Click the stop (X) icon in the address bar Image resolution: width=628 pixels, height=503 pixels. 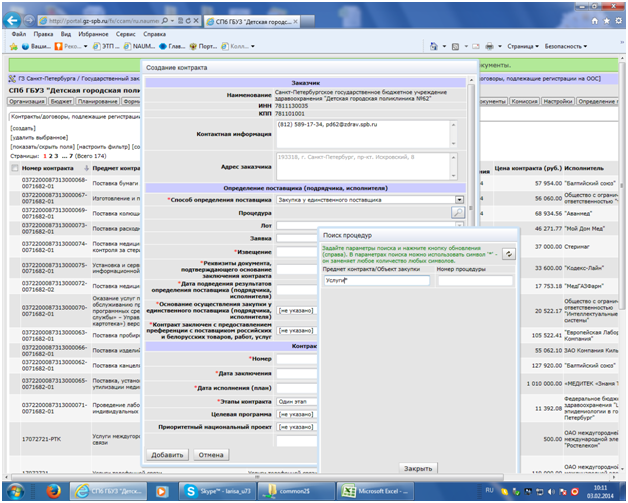[x=196, y=20]
